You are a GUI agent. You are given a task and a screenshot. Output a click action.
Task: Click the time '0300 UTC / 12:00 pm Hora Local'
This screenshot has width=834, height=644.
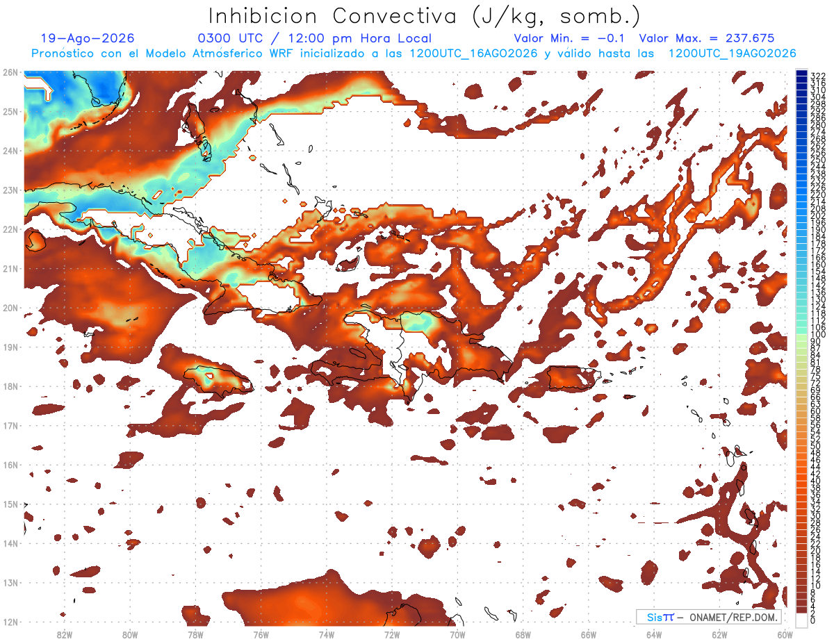pyautogui.click(x=315, y=38)
